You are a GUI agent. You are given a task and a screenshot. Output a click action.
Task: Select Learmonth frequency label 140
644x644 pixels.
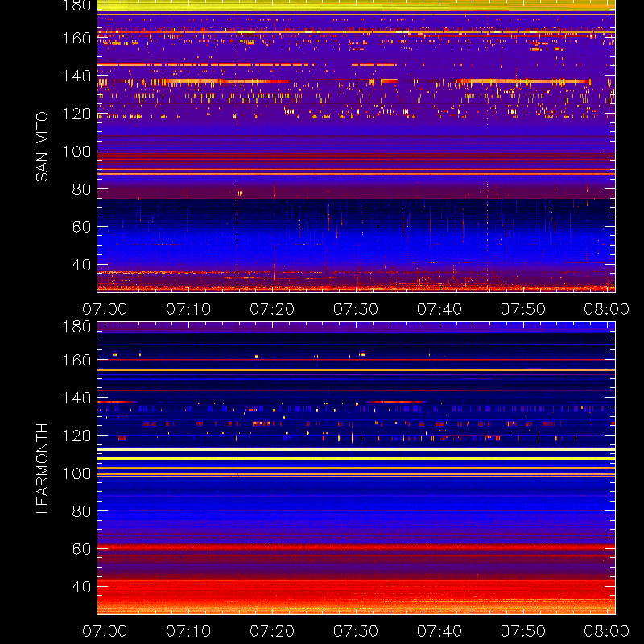76,398
